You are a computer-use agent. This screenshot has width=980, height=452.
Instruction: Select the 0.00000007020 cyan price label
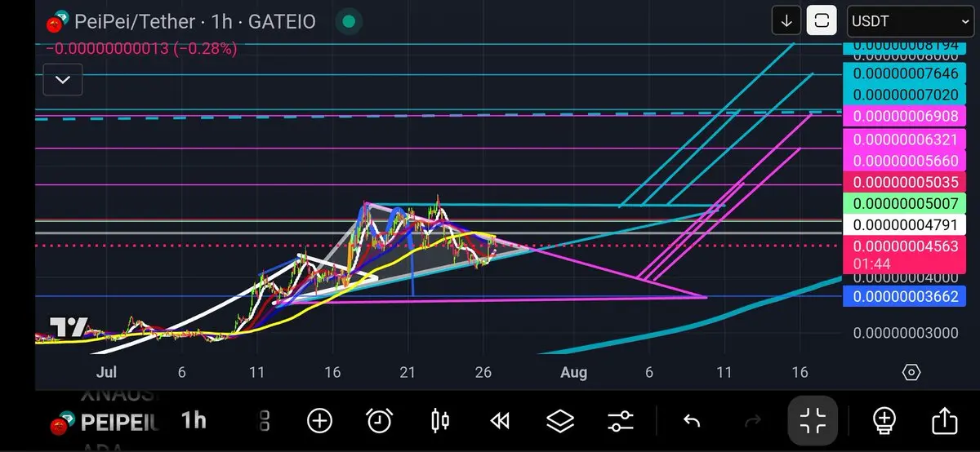point(906,95)
